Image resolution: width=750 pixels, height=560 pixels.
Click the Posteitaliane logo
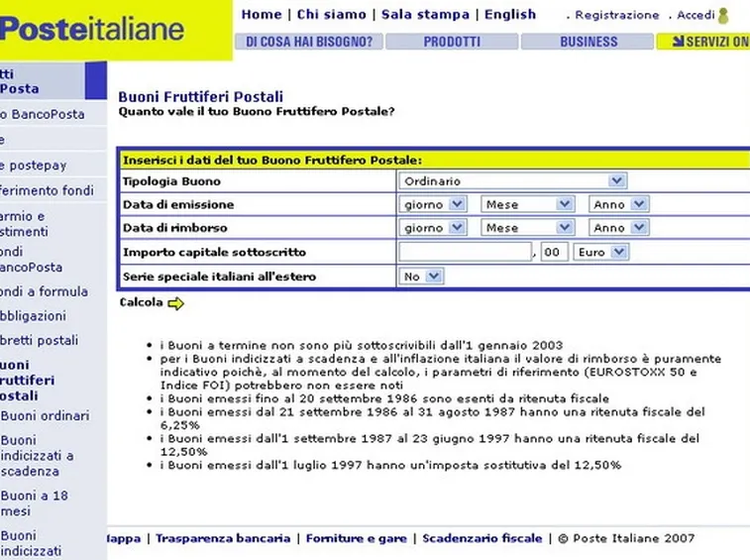point(92,29)
